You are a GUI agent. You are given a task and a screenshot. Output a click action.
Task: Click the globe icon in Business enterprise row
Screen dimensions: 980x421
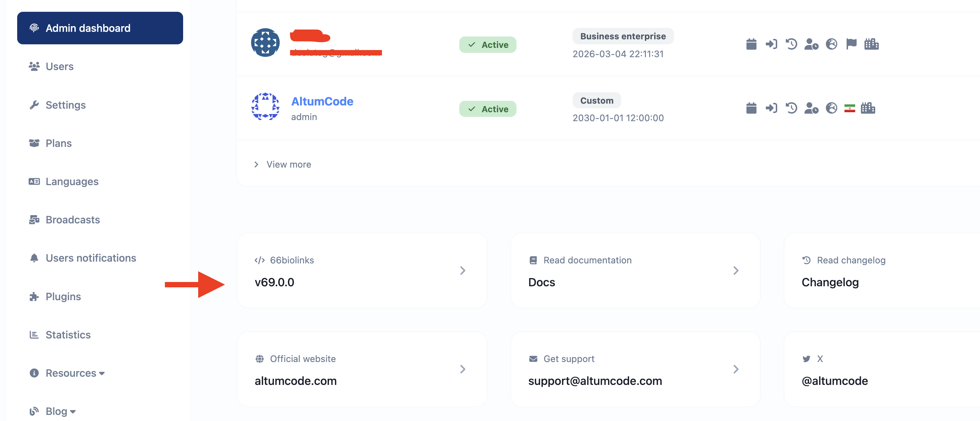pos(831,44)
